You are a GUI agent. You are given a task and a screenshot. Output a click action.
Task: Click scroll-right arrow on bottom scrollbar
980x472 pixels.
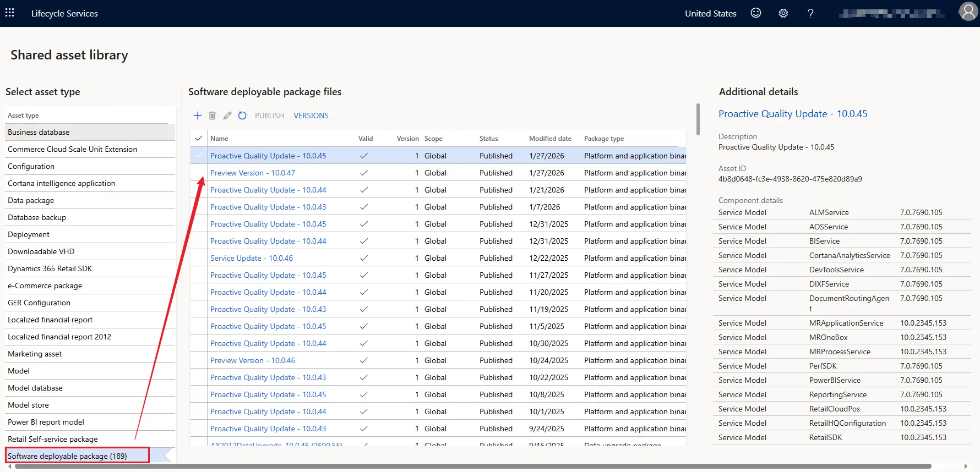click(x=966, y=466)
